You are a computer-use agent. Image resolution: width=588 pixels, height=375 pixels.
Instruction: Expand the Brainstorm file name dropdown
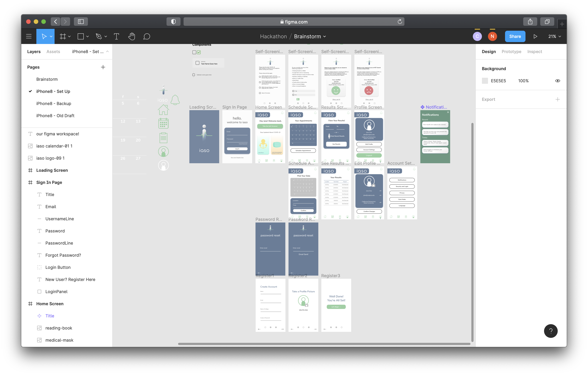tap(324, 36)
